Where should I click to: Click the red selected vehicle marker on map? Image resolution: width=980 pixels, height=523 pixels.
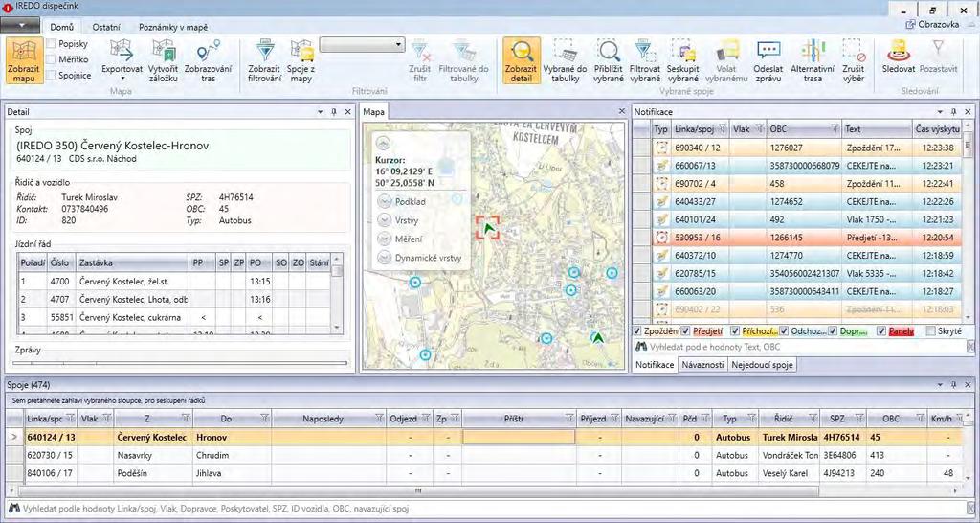pyautogui.click(x=487, y=228)
